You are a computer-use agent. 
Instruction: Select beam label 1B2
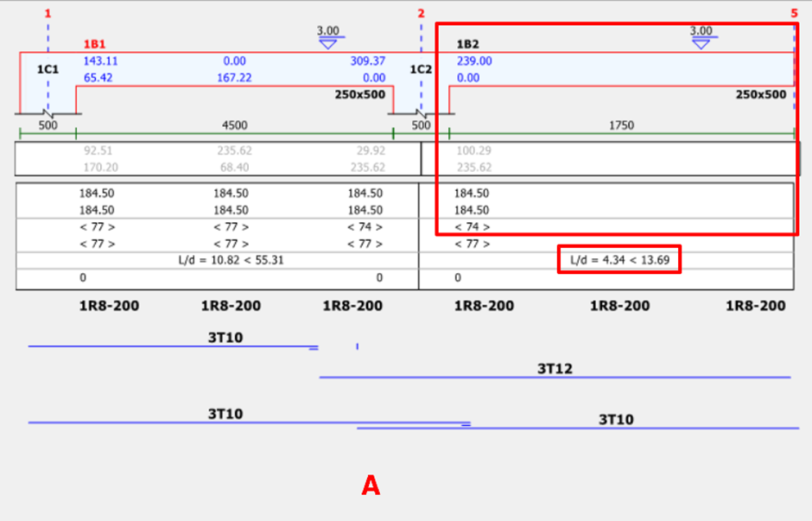(x=468, y=44)
